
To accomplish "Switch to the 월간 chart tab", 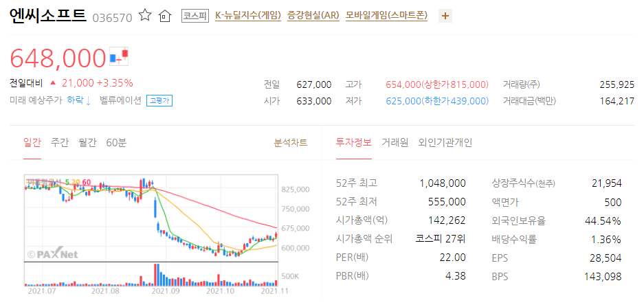I will point(87,143).
